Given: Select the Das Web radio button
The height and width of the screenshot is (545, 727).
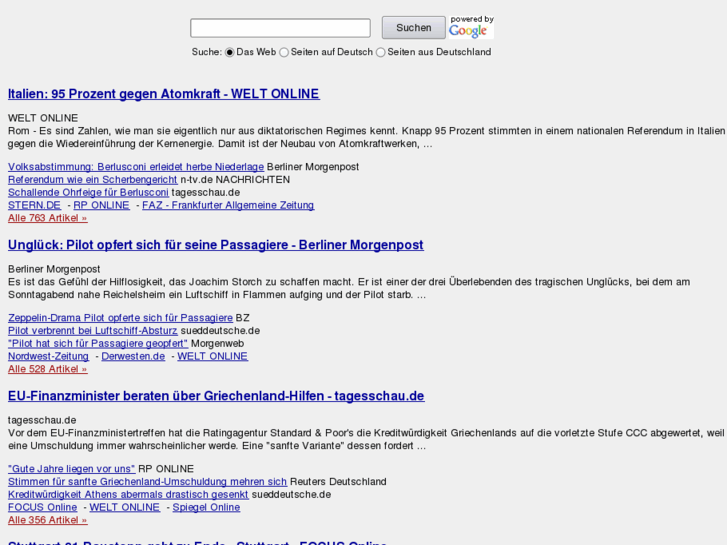Looking at the screenshot, I should coord(230,52).
